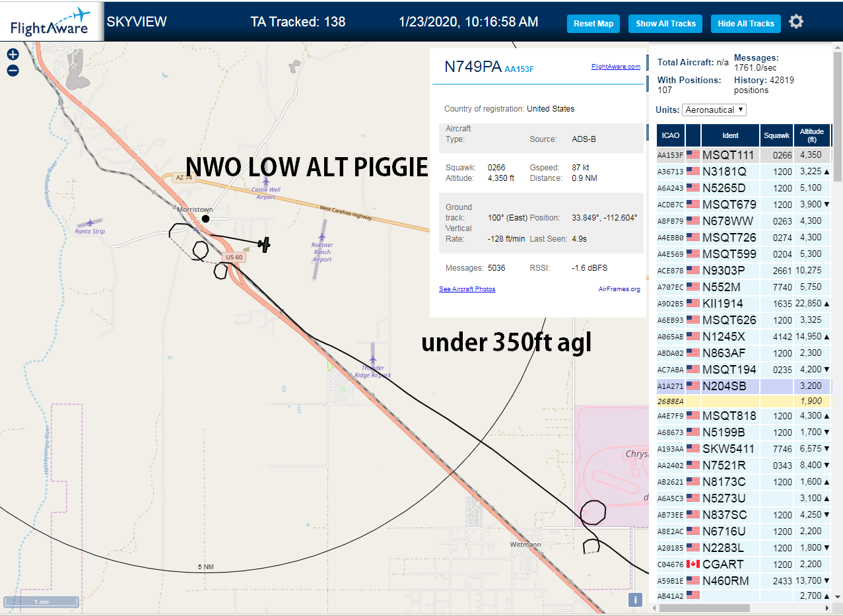Image resolution: width=843 pixels, height=616 pixels.
Task: Click the vertical scrollbar of aircraft list
Action: (838, 116)
